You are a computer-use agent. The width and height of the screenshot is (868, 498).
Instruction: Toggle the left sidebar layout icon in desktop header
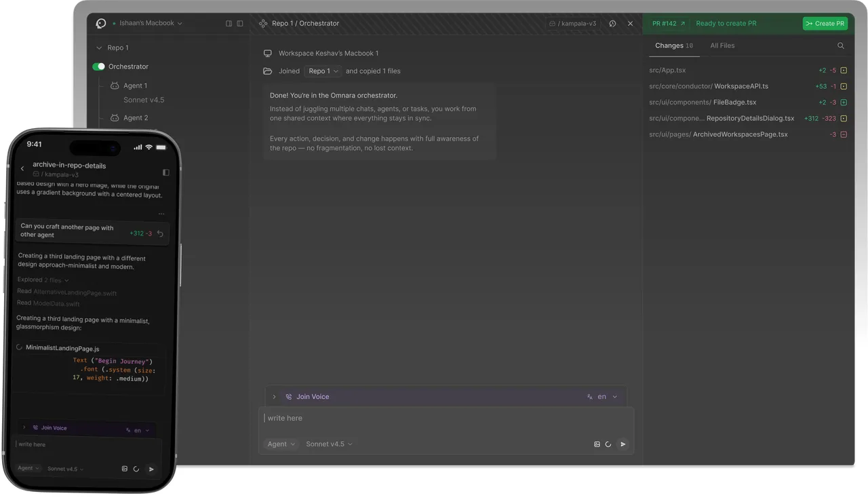point(229,23)
